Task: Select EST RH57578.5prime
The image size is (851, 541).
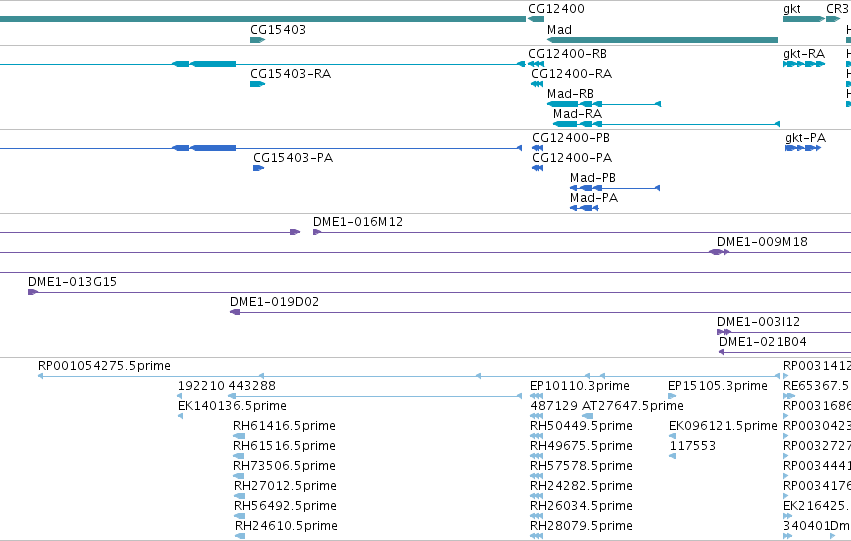Action: coord(581,466)
